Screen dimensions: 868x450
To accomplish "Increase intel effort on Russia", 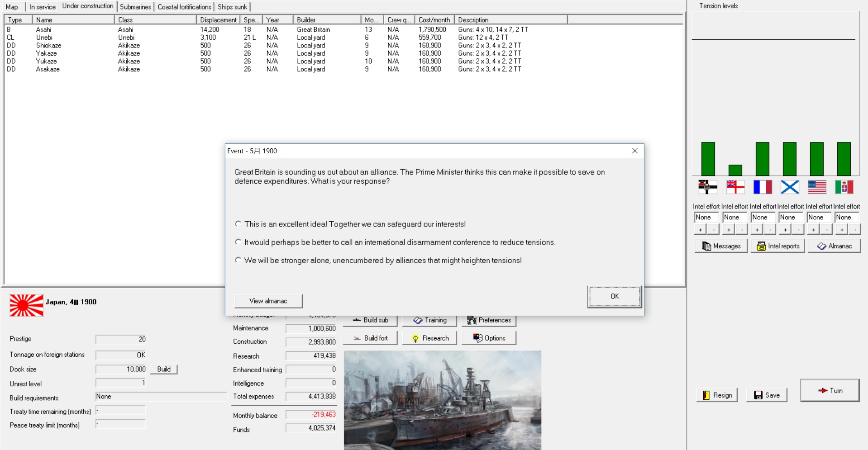I will click(x=785, y=230).
